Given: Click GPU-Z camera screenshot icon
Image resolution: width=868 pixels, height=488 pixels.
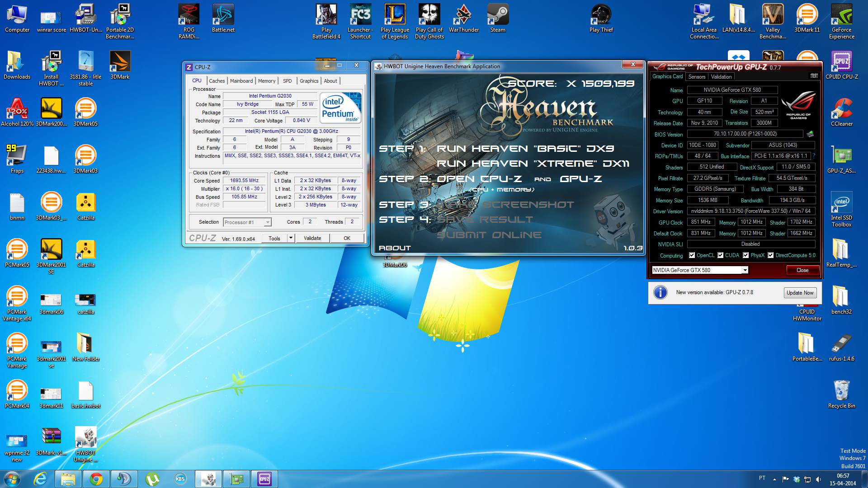Looking at the screenshot, I should [x=814, y=76].
